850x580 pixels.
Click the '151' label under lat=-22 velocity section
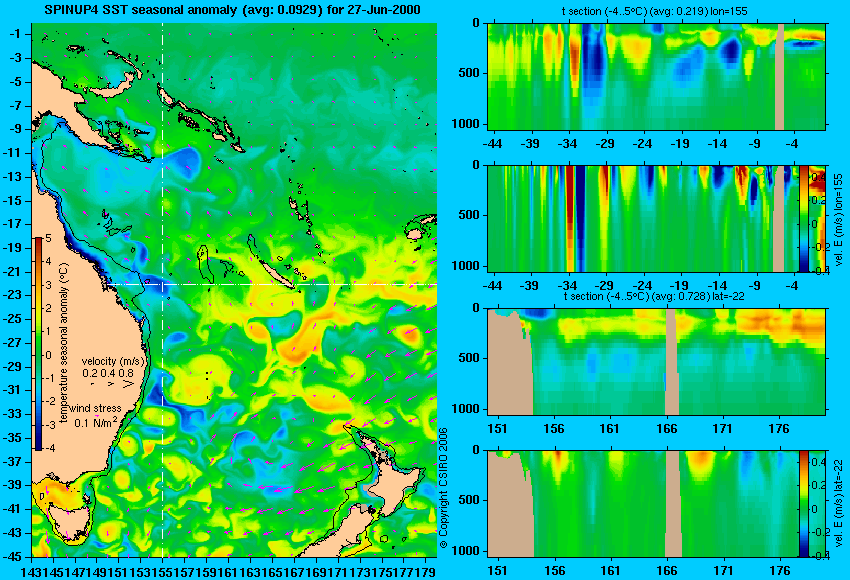(498, 571)
